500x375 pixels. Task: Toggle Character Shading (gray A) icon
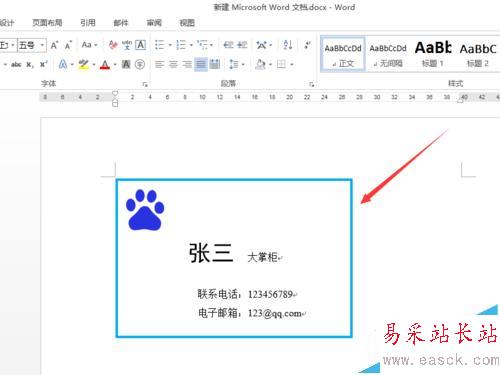pos(126,64)
